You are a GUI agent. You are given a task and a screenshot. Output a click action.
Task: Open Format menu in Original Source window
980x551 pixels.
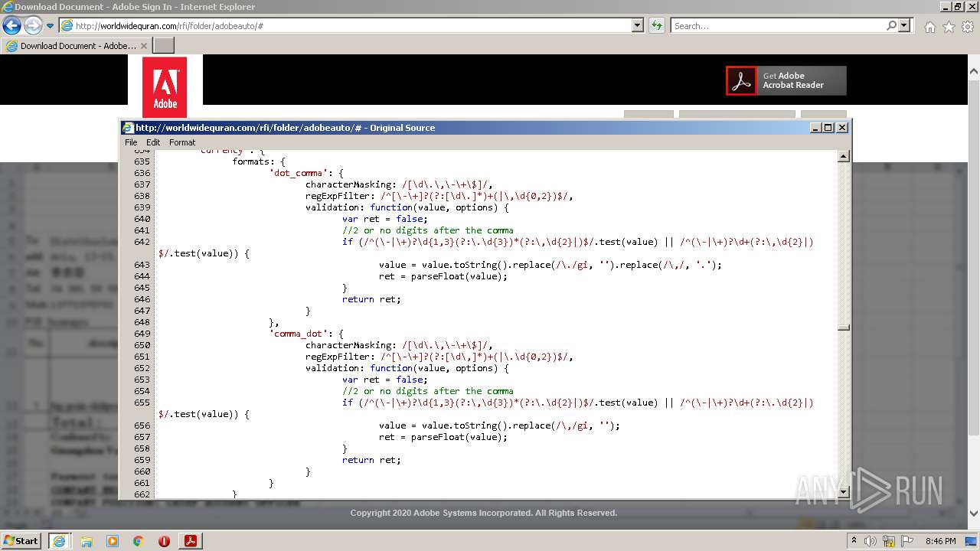pos(182,142)
